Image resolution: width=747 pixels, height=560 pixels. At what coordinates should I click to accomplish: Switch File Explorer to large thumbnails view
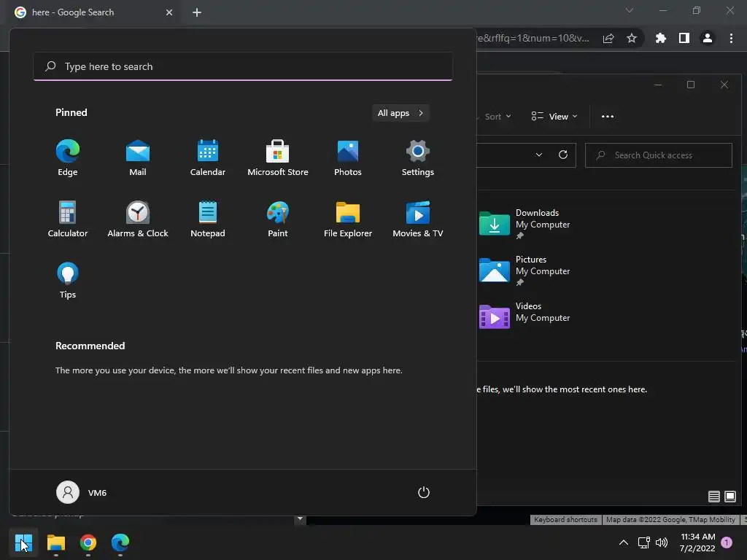(x=729, y=497)
